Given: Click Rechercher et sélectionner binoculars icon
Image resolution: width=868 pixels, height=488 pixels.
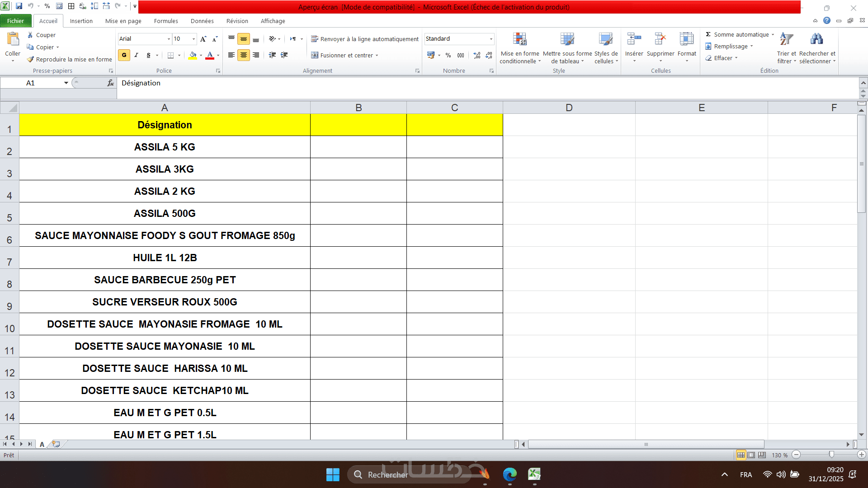Looking at the screenshot, I should (816, 40).
